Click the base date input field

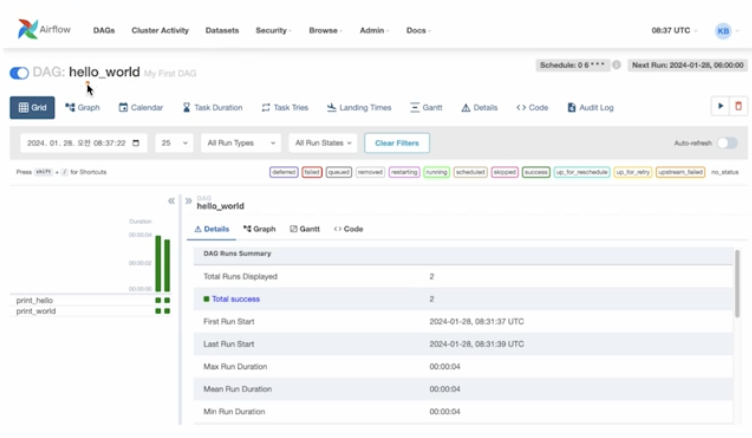[x=83, y=143]
